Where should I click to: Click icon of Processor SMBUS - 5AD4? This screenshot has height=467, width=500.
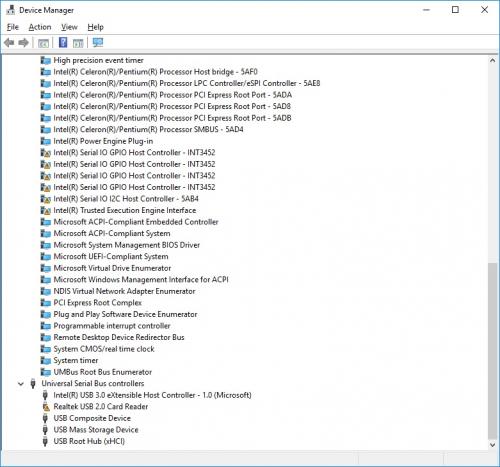coord(45,130)
